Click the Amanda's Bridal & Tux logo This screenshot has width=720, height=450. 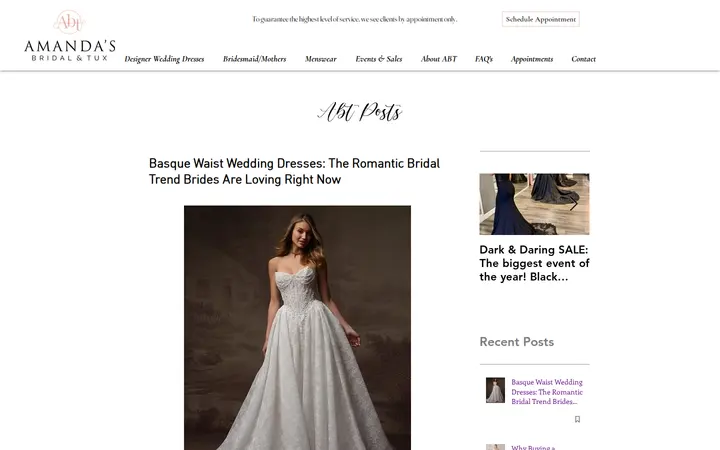(69, 36)
